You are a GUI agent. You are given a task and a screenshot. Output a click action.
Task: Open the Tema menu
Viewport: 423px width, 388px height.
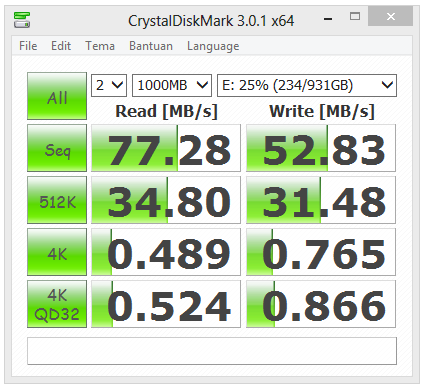[x=100, y=46]
